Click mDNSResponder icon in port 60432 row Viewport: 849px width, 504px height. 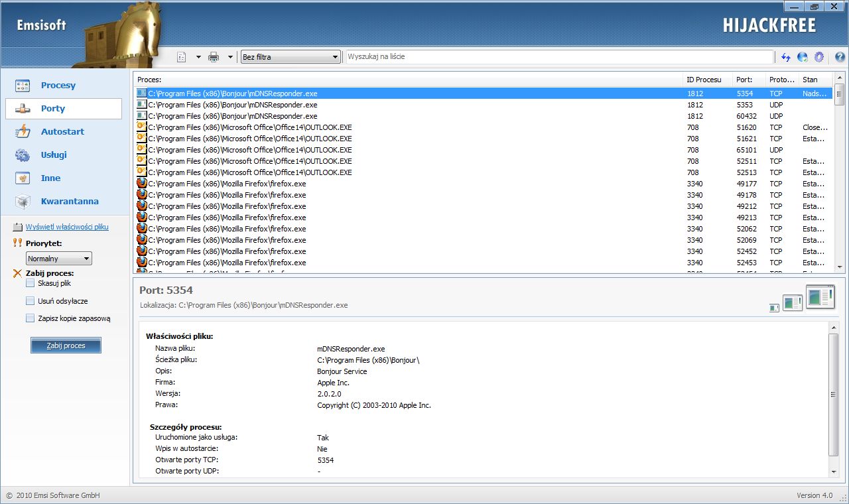click(x=141, y=116)
